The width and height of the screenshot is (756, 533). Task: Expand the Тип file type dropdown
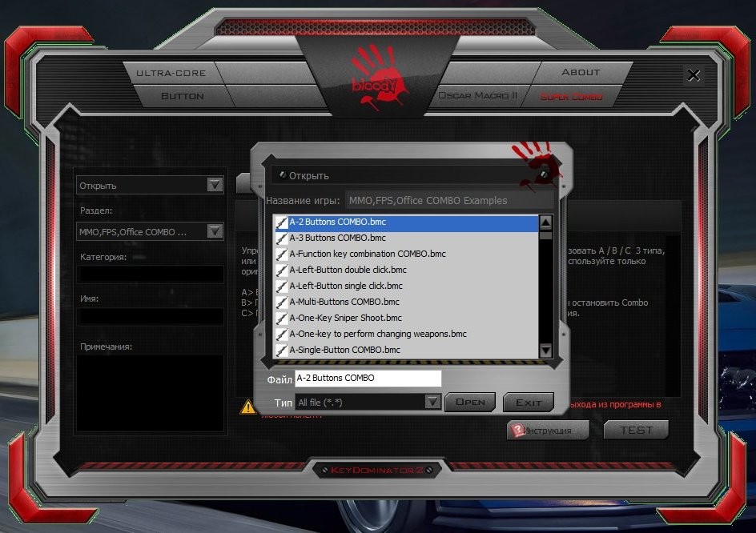(x=432, y=402)
